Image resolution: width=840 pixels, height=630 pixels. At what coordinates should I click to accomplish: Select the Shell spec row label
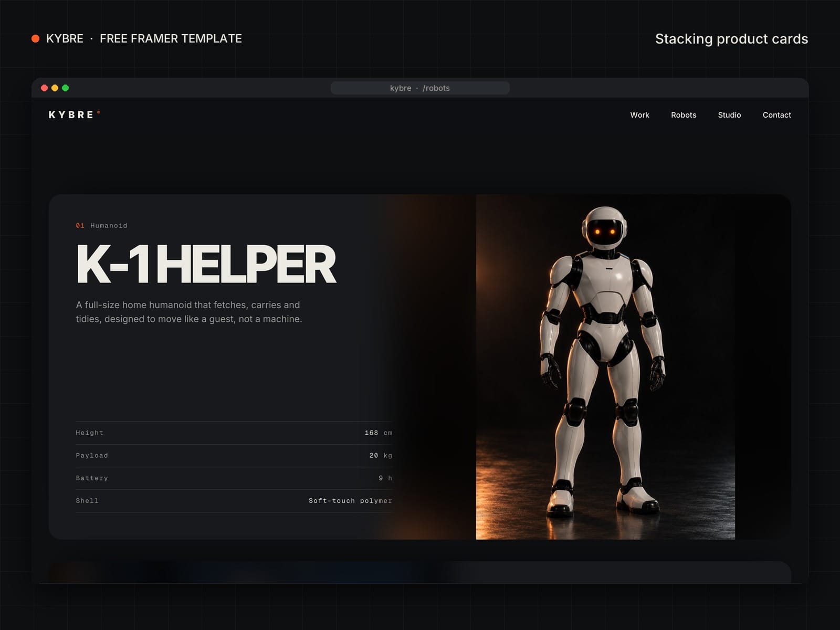pyautogui.click(x=87, y=501)
